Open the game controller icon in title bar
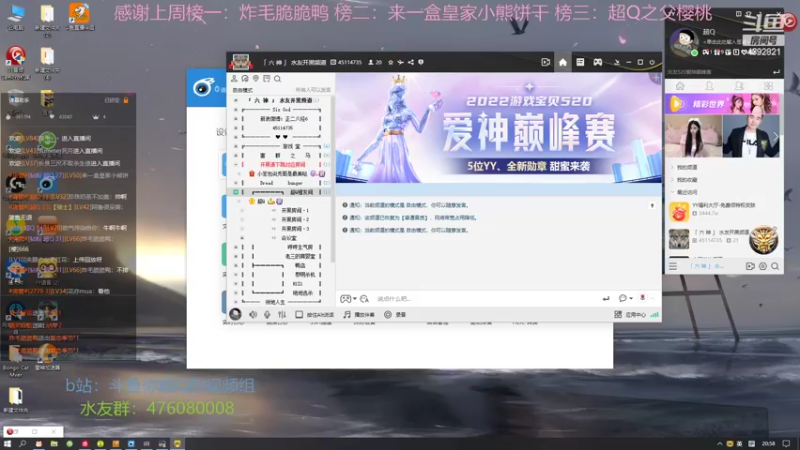Screen dimensions: 800x450 click(597, 62)
